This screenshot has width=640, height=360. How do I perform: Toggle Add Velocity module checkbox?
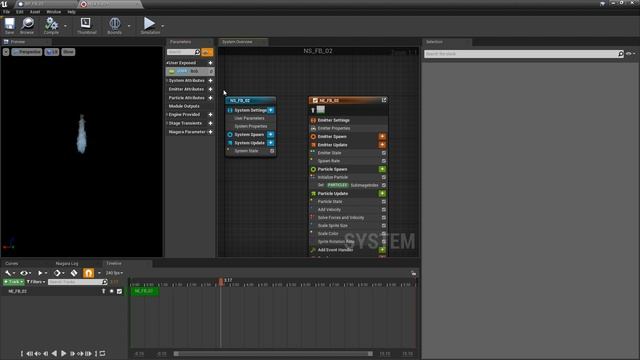click(384, 210)
